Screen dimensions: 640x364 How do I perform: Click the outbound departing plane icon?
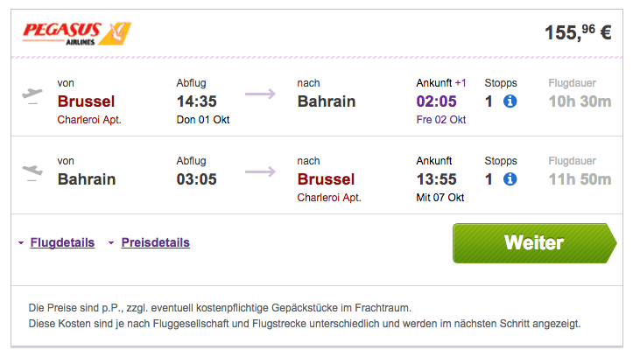[x=32, y=96]
